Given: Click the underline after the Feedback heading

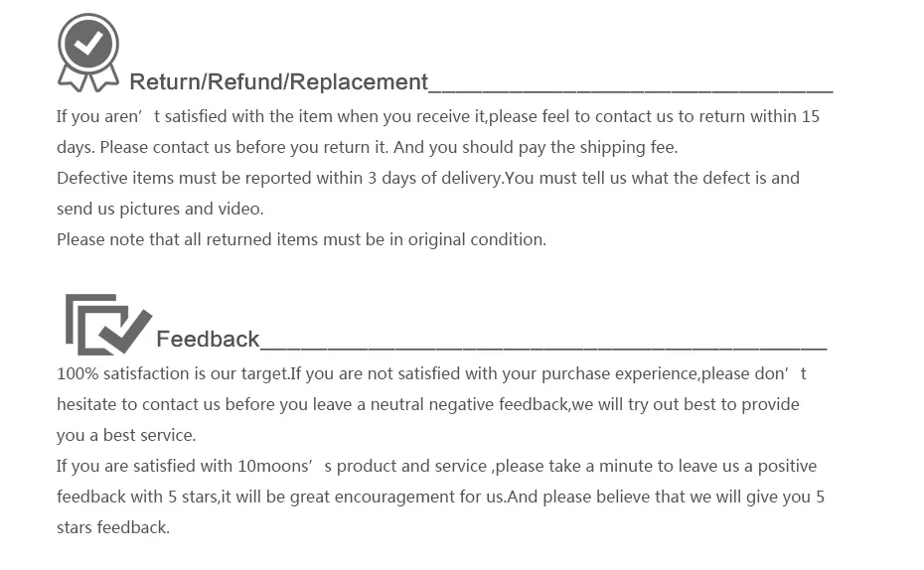Looking at the screenshot, I should click(x=543, y=349).
